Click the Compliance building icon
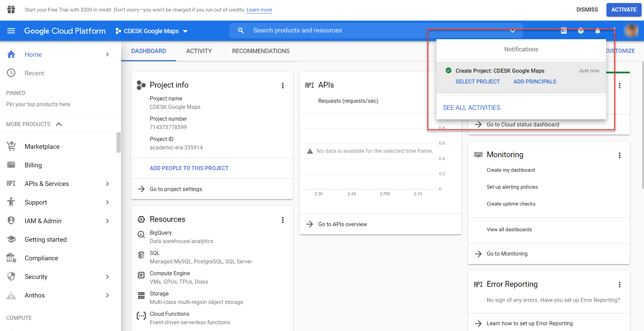 11,258
